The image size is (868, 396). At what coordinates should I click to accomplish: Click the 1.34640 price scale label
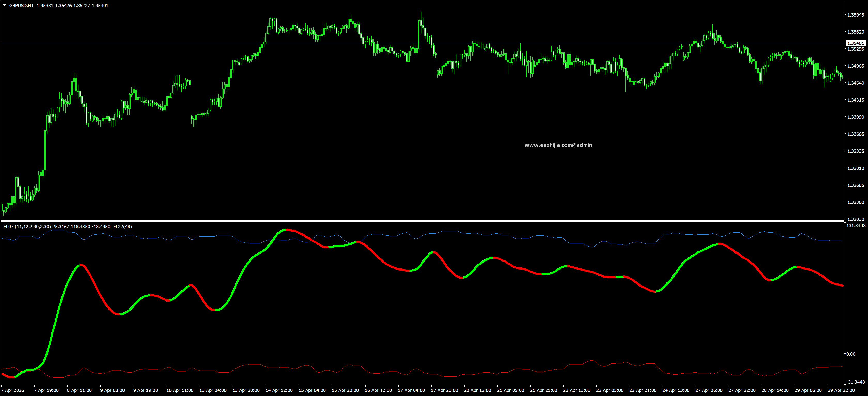tap(856, 83)
